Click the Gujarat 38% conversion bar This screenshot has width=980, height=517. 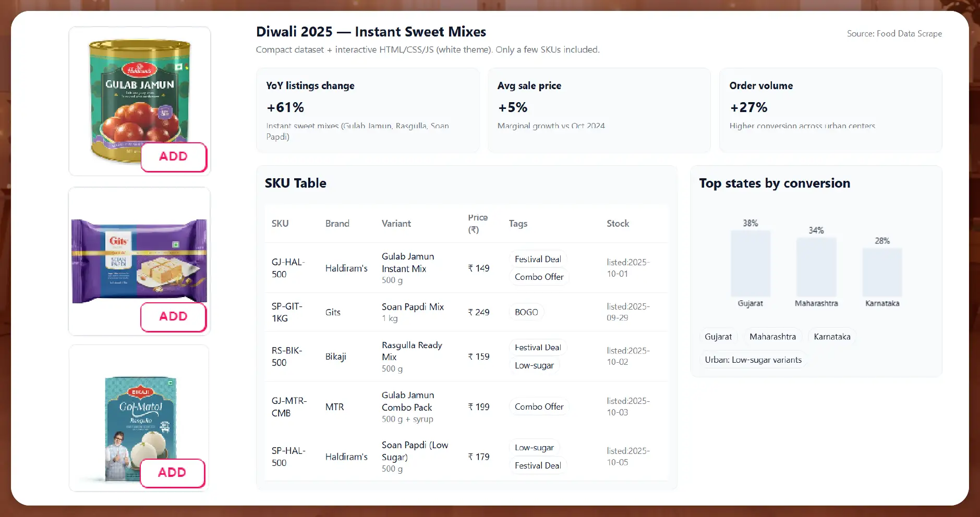coord(750,263)
